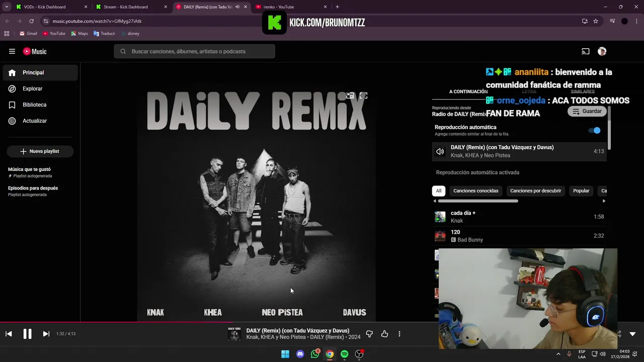This screenshot has width=644, height=362.
Task: Skip to previous track
Action: 9,334
